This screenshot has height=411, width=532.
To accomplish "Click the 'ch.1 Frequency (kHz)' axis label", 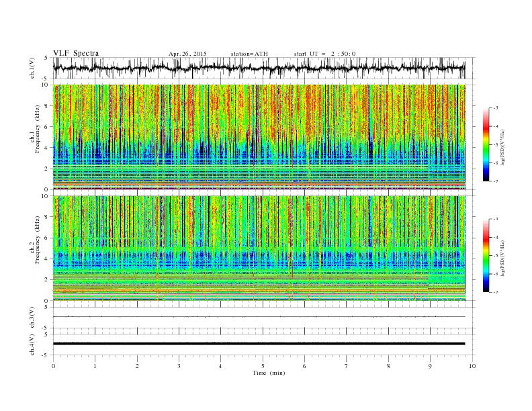I will click(x=35, y=129).
